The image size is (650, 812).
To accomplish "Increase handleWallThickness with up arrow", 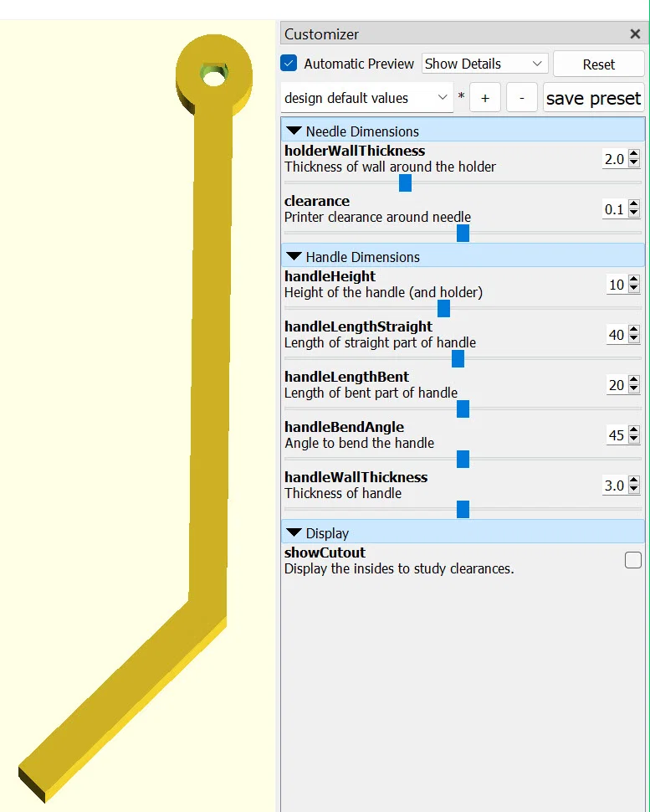I will point(634,481).
